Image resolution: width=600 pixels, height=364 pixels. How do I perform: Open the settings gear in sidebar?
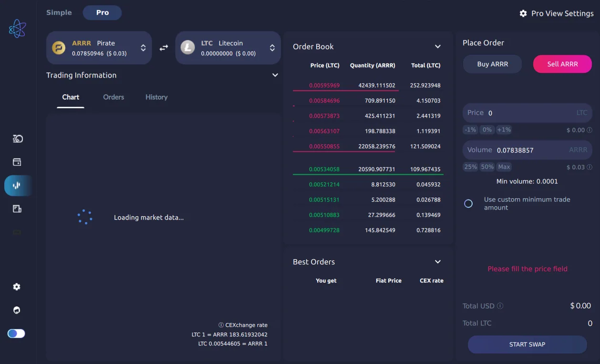tap(17, 287)
